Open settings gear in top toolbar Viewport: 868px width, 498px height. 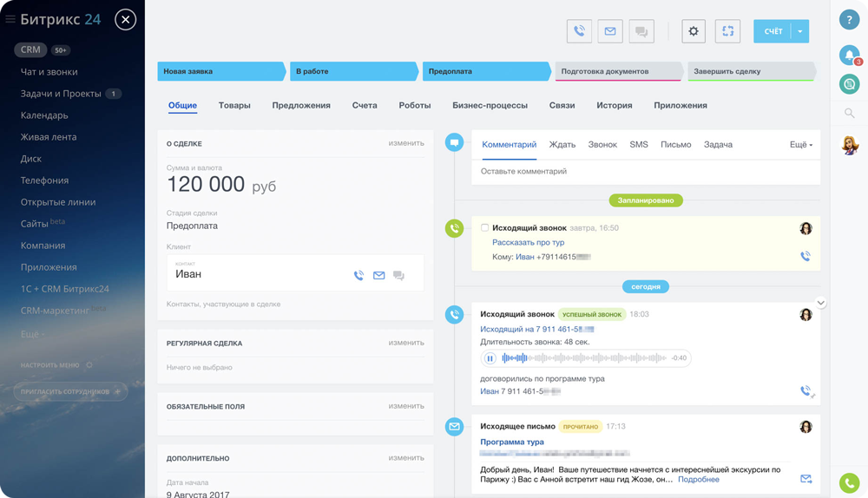tap(694, 31)
